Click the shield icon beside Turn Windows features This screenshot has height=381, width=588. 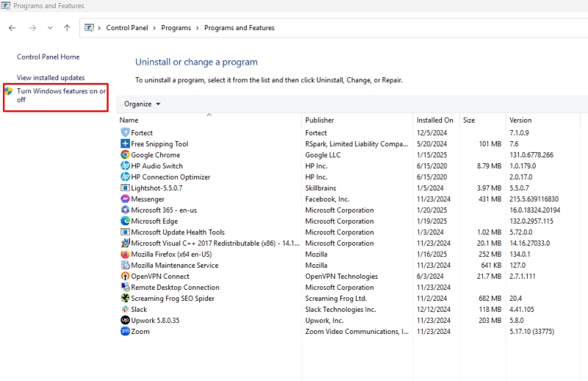coord(8,91)
